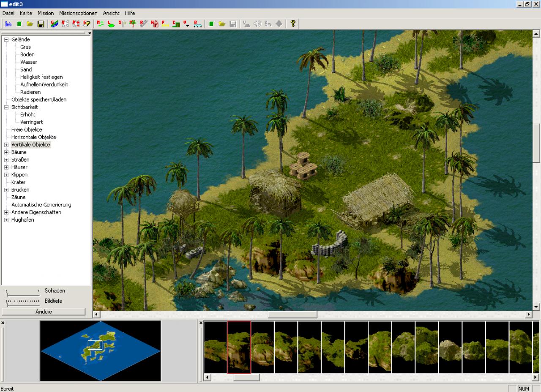Close the minimap panel with its x button
Image resolution: width=541 pixels, height=392 pixels.
(x=3, y=323)
